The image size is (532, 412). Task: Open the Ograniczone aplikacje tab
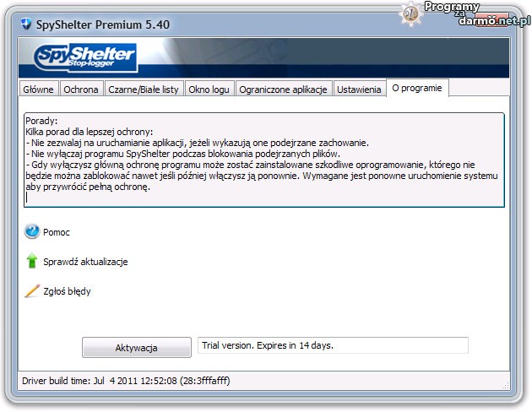point(284,89)
